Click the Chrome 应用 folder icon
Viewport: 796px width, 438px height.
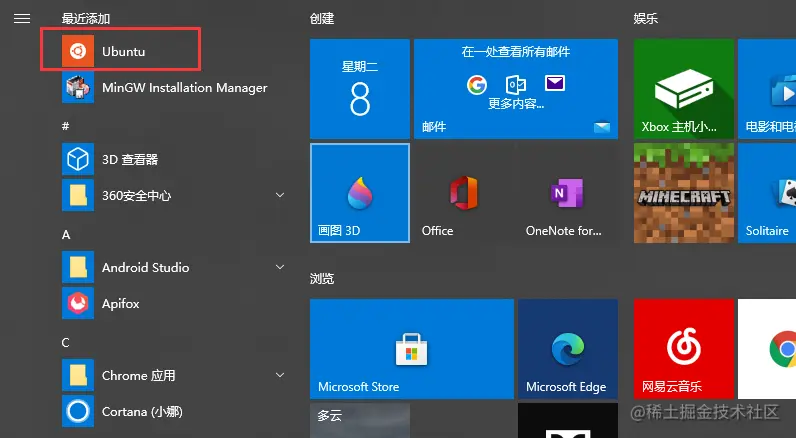click(x=78, y=376)
